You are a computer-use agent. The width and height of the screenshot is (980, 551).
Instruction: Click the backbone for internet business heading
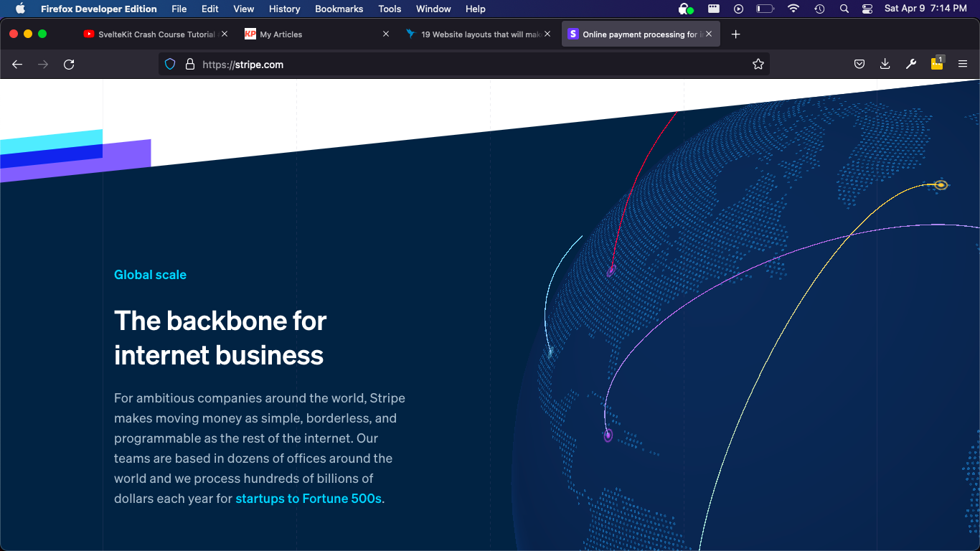[x=220, y=338]
